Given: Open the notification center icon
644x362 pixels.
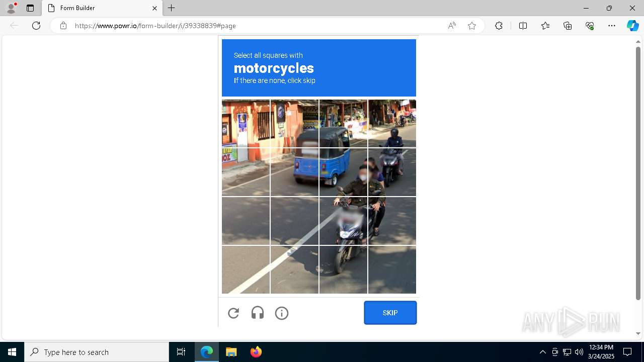Looking at the screenshot, I should tap(627, 352).
